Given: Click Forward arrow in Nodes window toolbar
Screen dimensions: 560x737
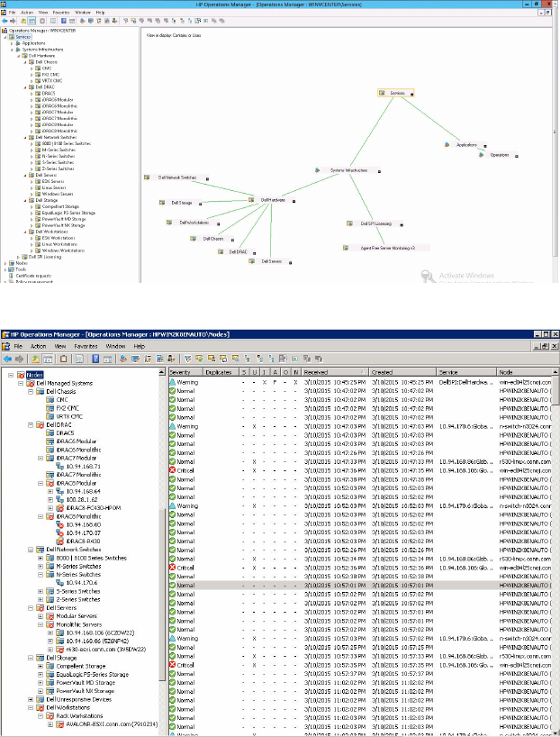Looking at the screenshot, I should 19,359.
